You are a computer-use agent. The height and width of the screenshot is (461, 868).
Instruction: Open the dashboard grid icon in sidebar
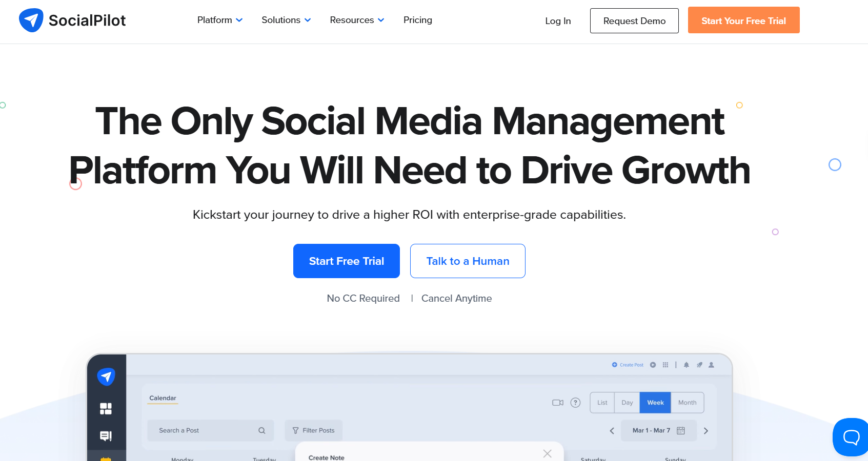[x=106, y=408]
